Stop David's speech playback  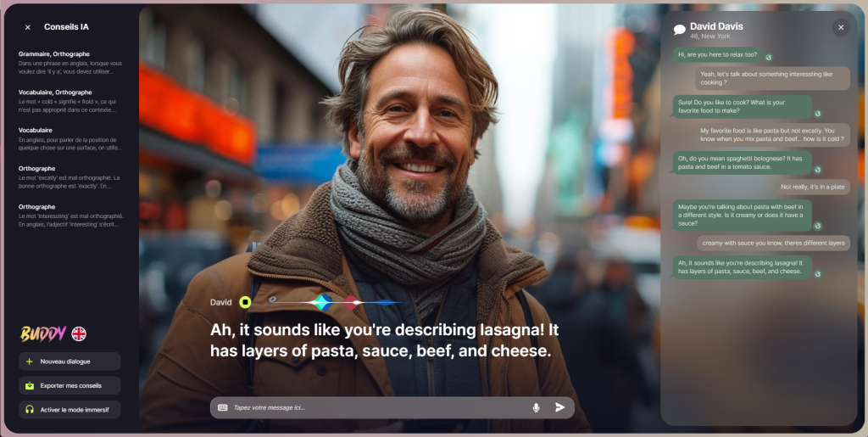point(245,302)
